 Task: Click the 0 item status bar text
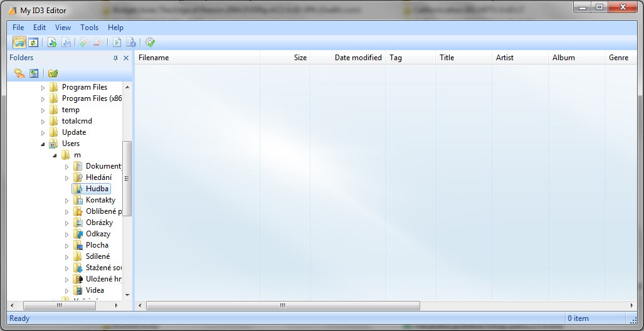[x=578, y=318]
